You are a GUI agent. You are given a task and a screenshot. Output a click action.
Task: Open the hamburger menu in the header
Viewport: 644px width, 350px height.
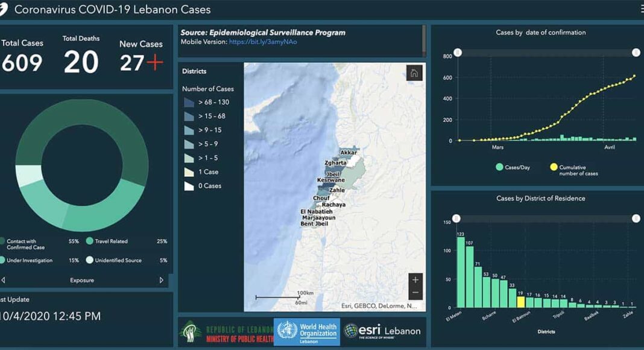[x=642, y=9]
